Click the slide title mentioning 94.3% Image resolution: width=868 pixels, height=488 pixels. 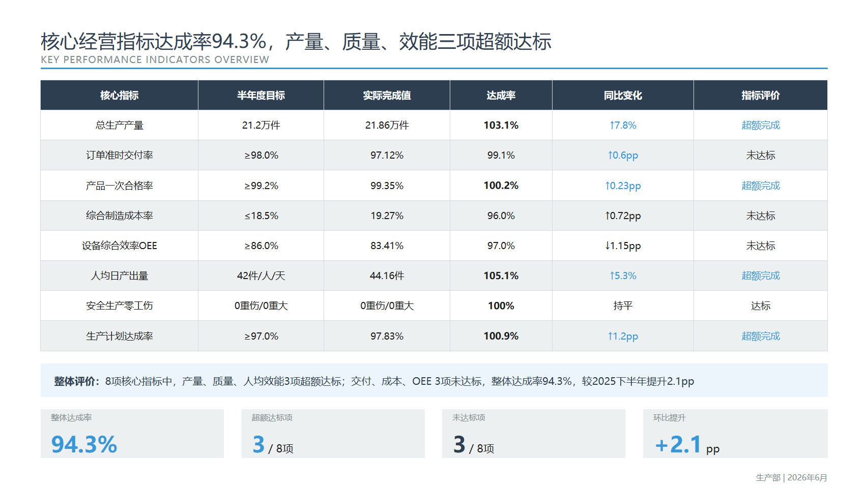click(296, 42)
